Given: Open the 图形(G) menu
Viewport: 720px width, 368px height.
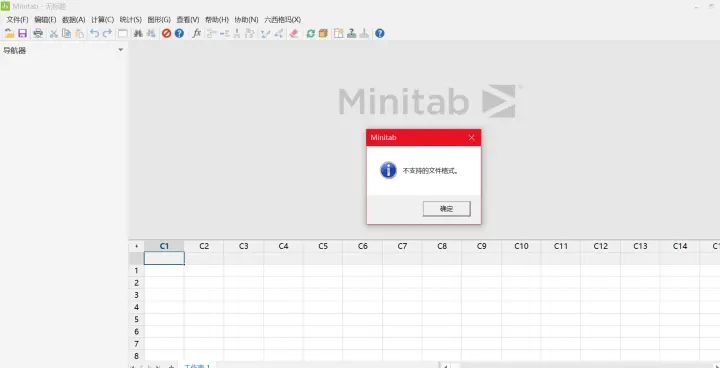Looking at the screenshot, I should click(x=159, y=20).
